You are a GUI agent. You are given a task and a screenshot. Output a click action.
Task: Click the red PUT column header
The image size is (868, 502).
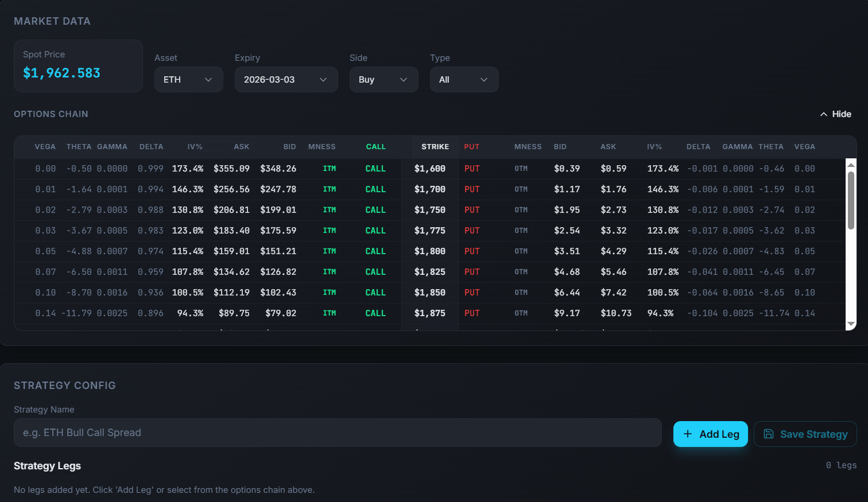(x=472, y=147)
